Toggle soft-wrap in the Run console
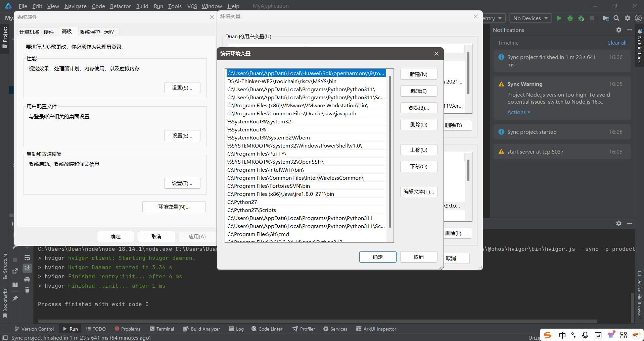This screenshot has height=341, width=644. point(27,258)
